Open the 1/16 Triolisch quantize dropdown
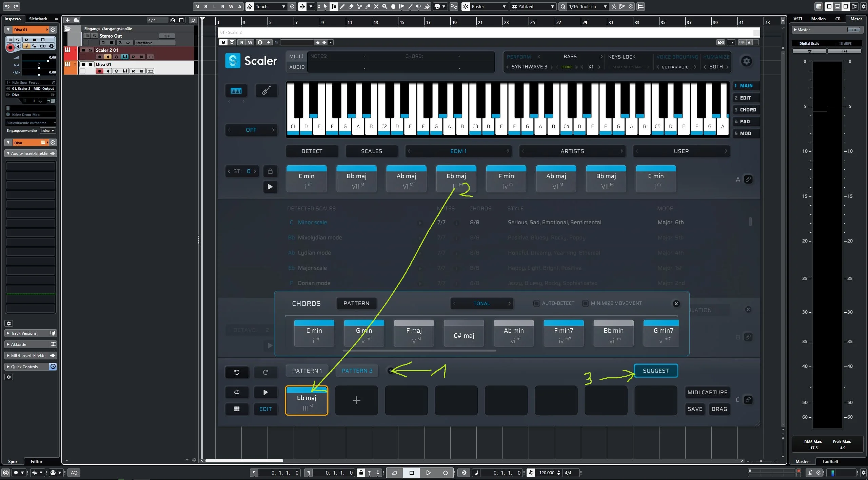 tap(587, 6)
